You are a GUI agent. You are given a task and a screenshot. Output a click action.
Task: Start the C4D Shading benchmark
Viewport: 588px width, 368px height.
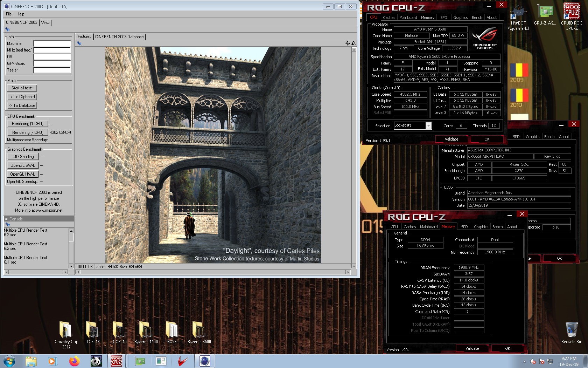click(23, 157)
